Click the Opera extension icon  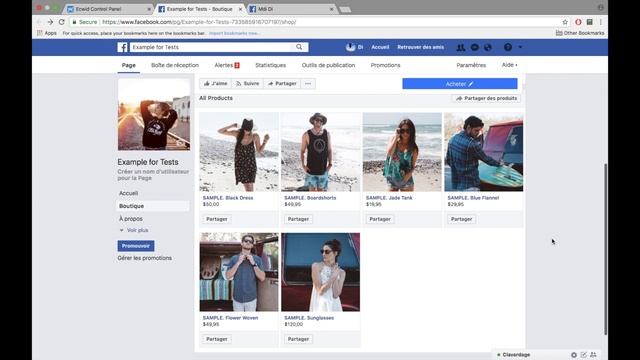point(578,22)
